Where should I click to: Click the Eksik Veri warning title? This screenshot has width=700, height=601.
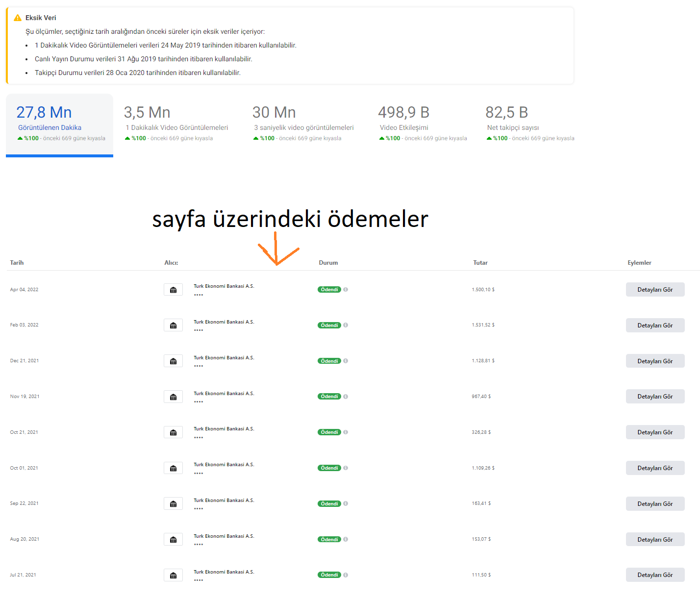41,18
